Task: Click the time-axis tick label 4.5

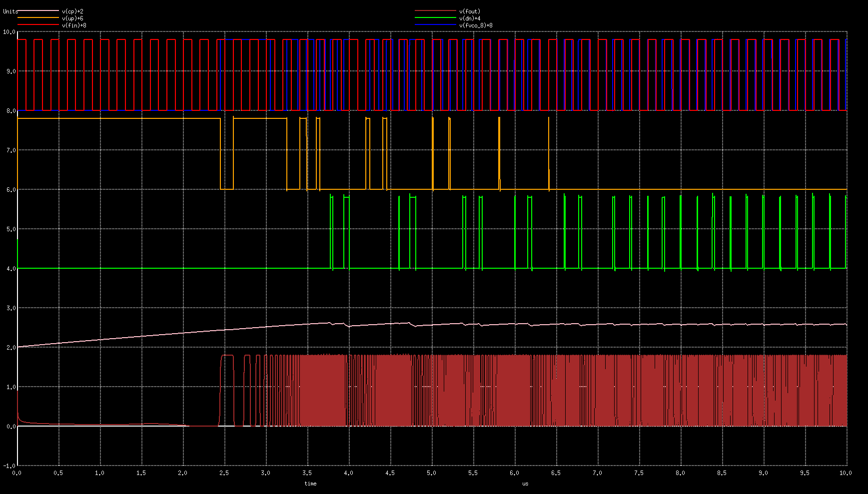Action: click(390, 473)
